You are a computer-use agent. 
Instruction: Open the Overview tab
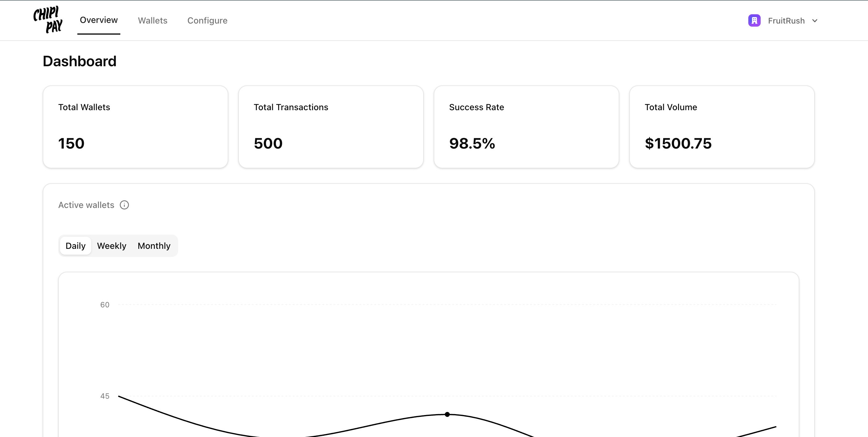pyautogui.click(x=99, y=20)
